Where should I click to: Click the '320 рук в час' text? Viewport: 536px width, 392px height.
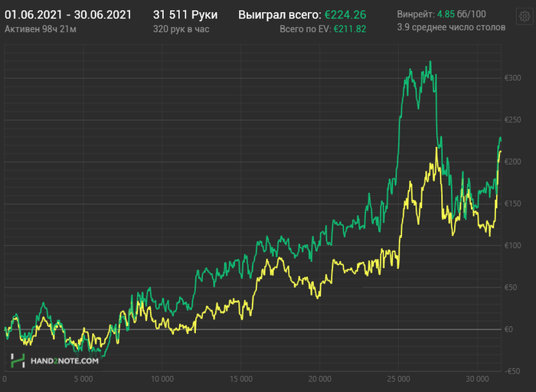point(181,29)
